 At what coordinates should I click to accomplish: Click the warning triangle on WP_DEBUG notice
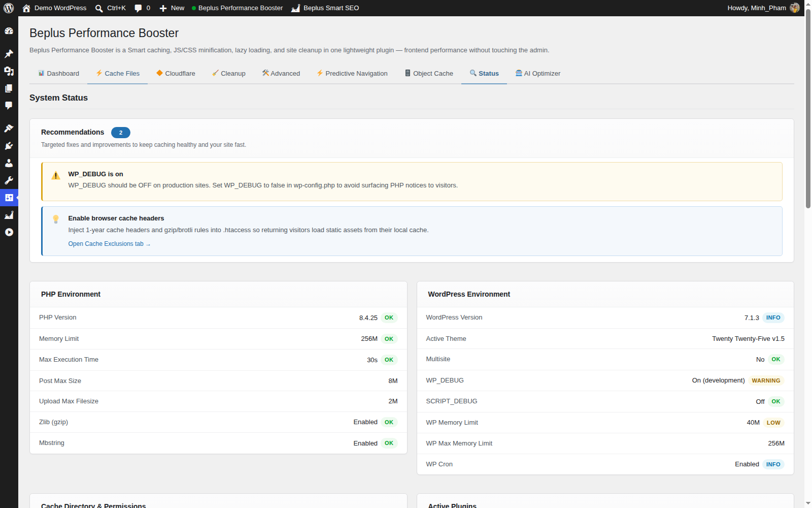[56, 176]
